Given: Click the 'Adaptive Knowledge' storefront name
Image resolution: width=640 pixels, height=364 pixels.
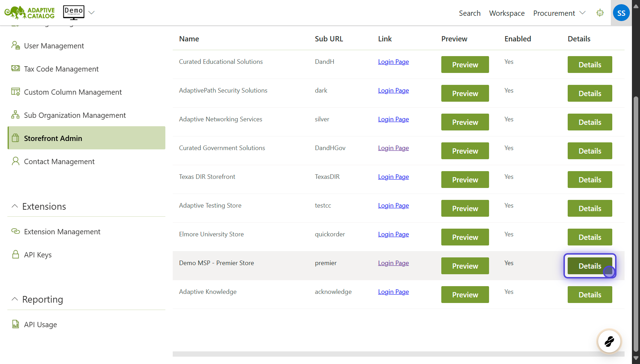Looking at the screenshot, I should click(x=208, y=292).
